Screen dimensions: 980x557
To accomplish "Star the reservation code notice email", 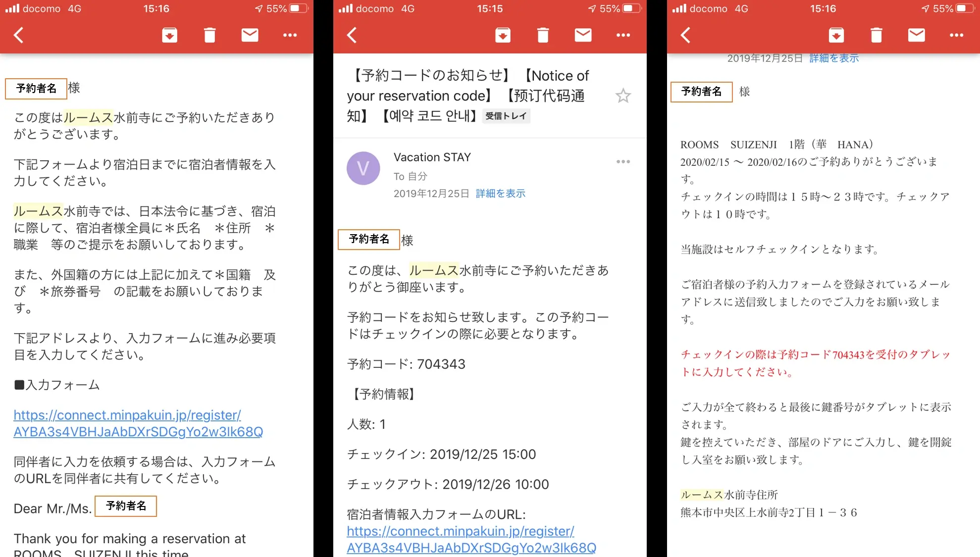I will (x=623, y=96).
